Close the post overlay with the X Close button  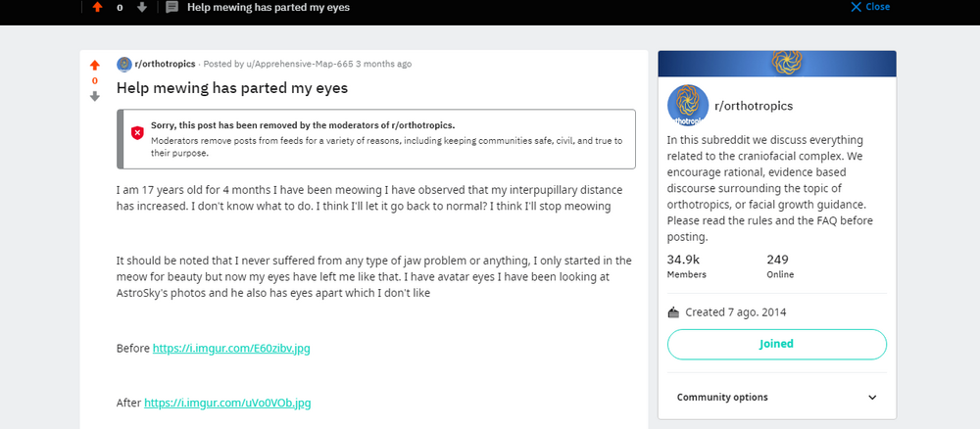870,7
